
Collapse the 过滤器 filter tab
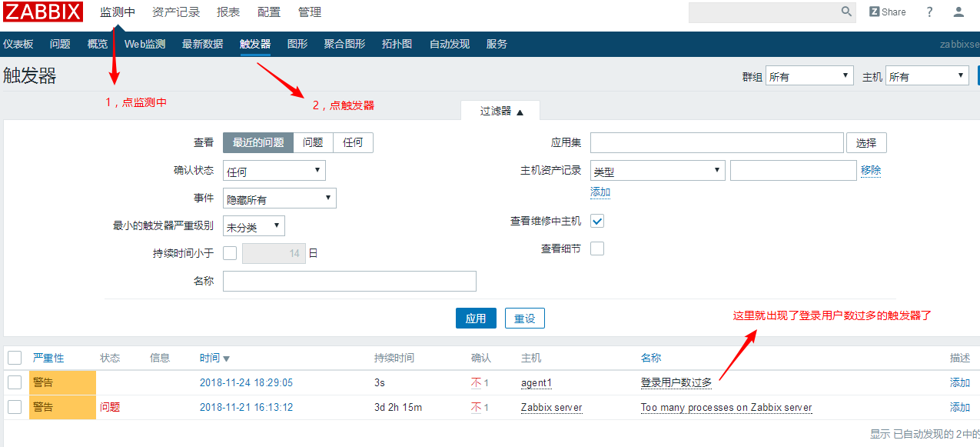click(501, 111)
